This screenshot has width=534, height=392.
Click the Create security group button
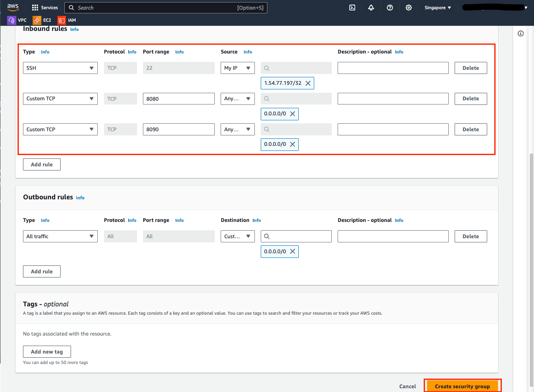point(462,386)
